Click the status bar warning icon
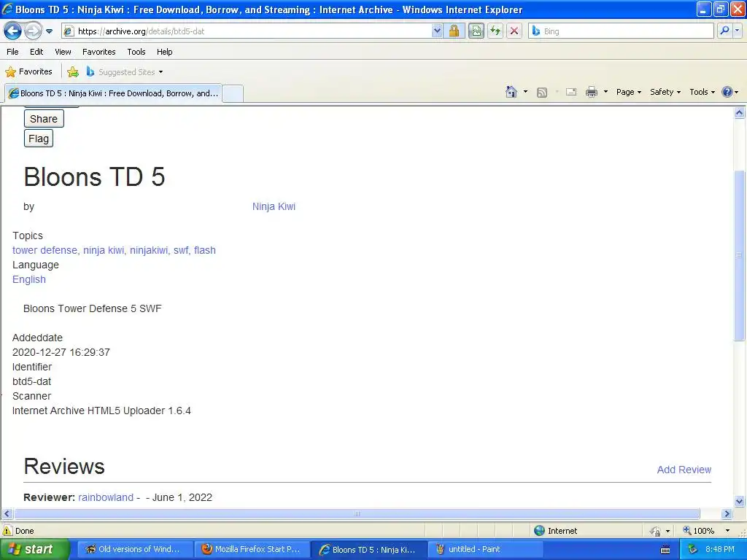The width and height of the screenshot is (747, 560). point(7,531)
